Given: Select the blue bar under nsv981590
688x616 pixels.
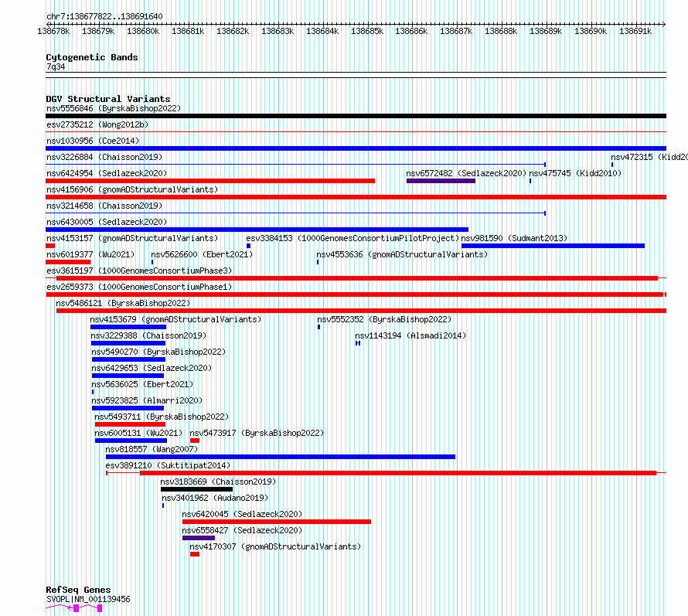Looking at the screenshot, I should 553,246.
